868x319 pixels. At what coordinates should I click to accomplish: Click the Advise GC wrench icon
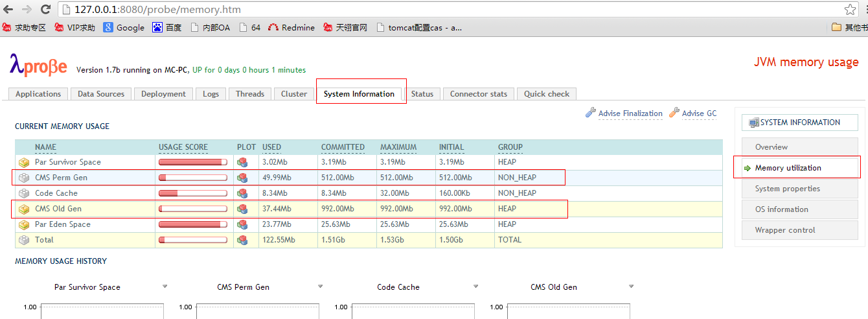tap(674, 113)
